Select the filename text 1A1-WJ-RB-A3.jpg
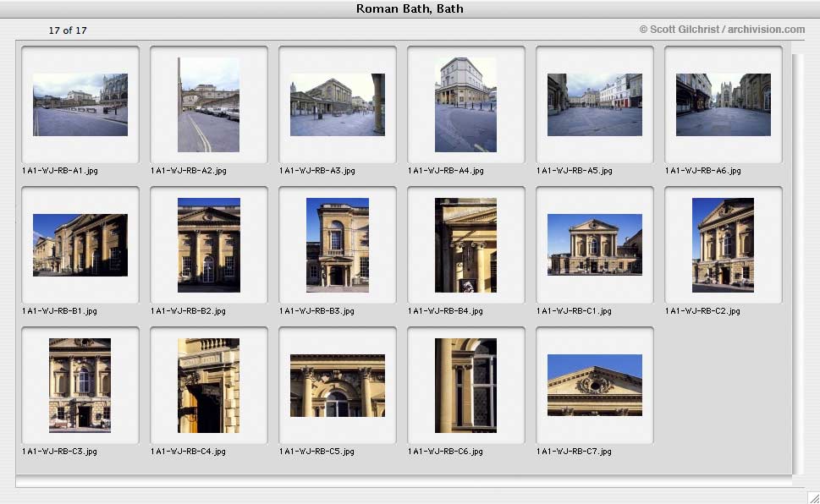 [x=317, y=171]
